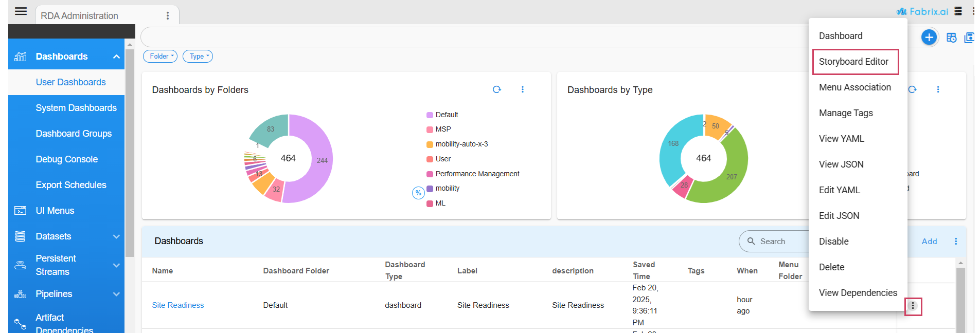Open the Site Readiness row actions menu
This screenshot has height=333, width=980.
(x=913, y=306)
